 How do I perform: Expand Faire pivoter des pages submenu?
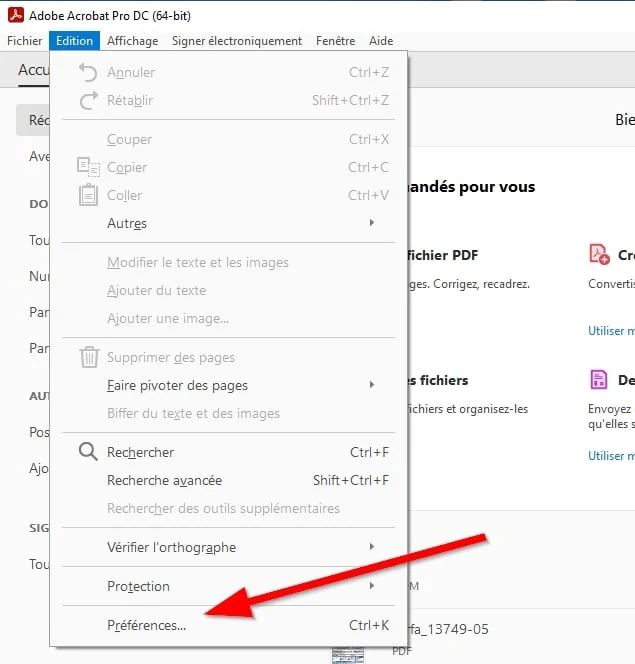[x=372, y=385]
